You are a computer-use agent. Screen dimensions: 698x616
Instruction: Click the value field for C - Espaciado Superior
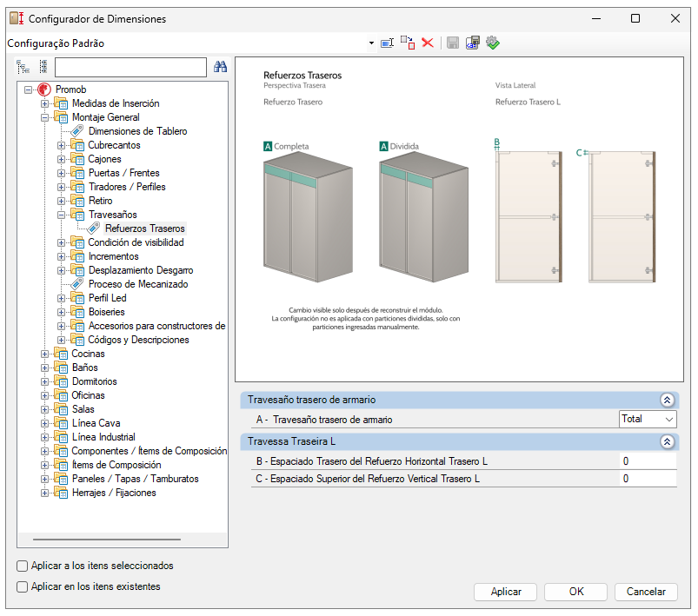tap(648, 479)
